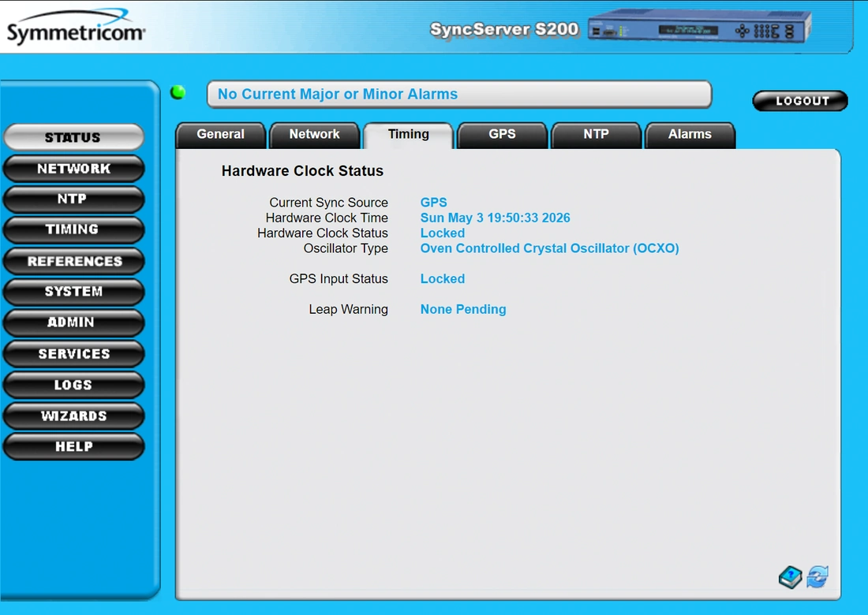Viewport: 868px width, 615px height.
Task: Click the Hardware Clock Time label
Action: 327,218
